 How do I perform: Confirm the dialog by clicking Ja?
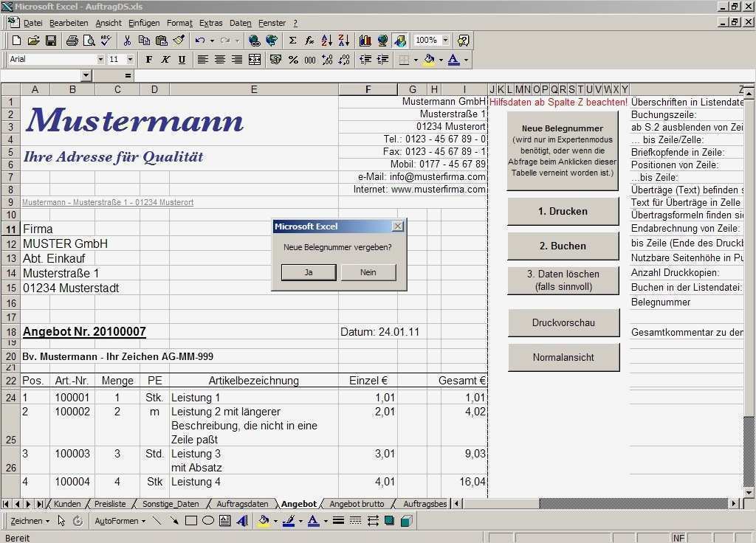tap(308, 272)
